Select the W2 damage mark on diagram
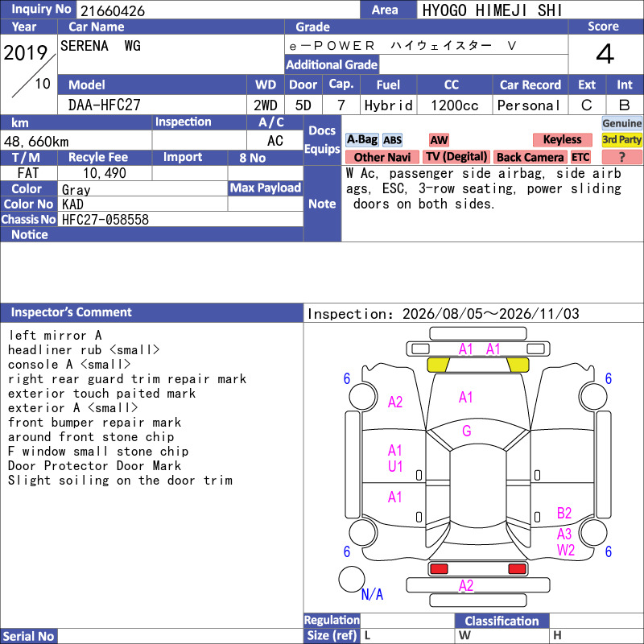 (566, 550)
